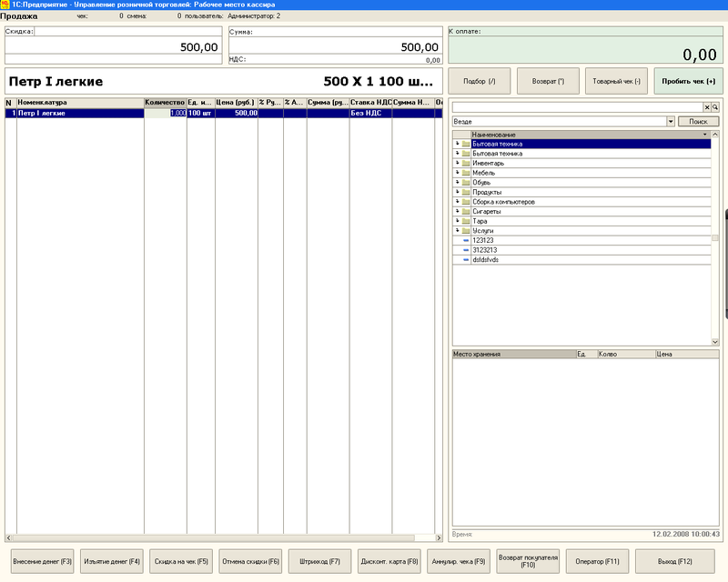Screen dimensions: 728x582
Task: Click Отмена скидки (F6)
Action: pos(250,562)
